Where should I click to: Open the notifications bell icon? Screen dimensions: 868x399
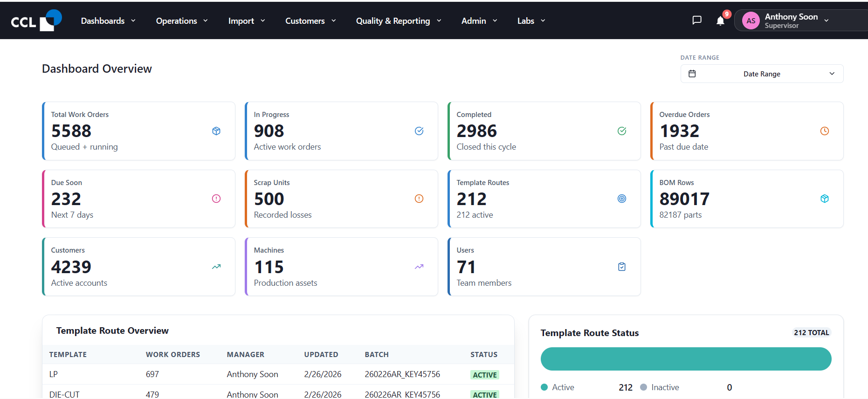720,21
